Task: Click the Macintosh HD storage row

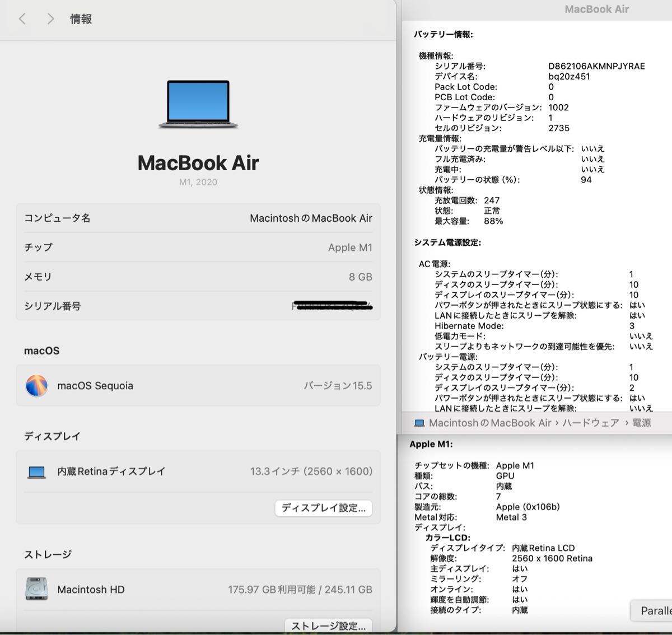Action: click(x=198, y=590)
